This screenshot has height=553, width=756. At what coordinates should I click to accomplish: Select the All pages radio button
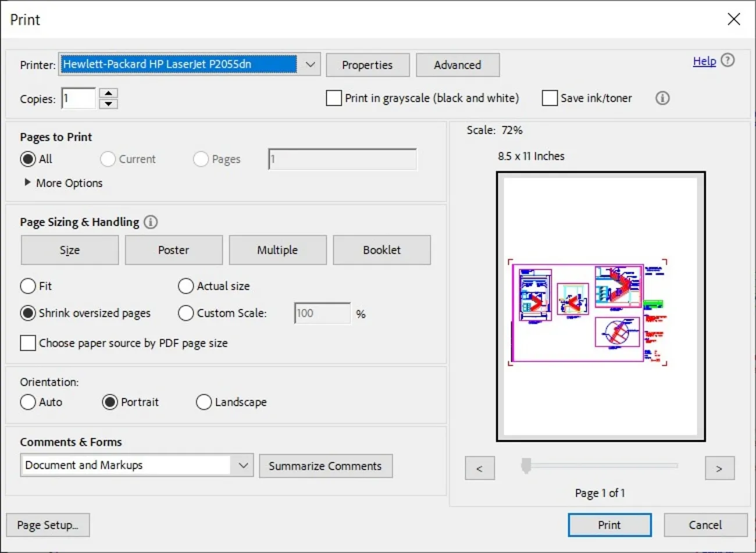coord(28,159)
